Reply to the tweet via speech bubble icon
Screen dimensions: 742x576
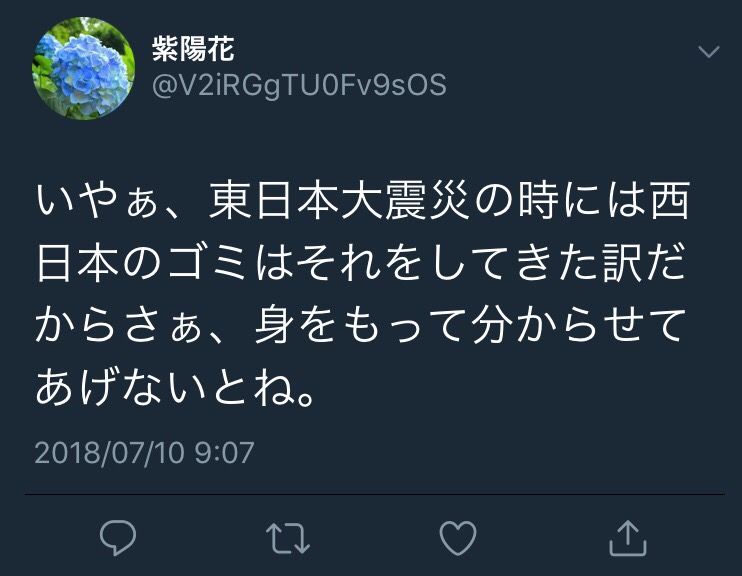[x=118, y=537]
